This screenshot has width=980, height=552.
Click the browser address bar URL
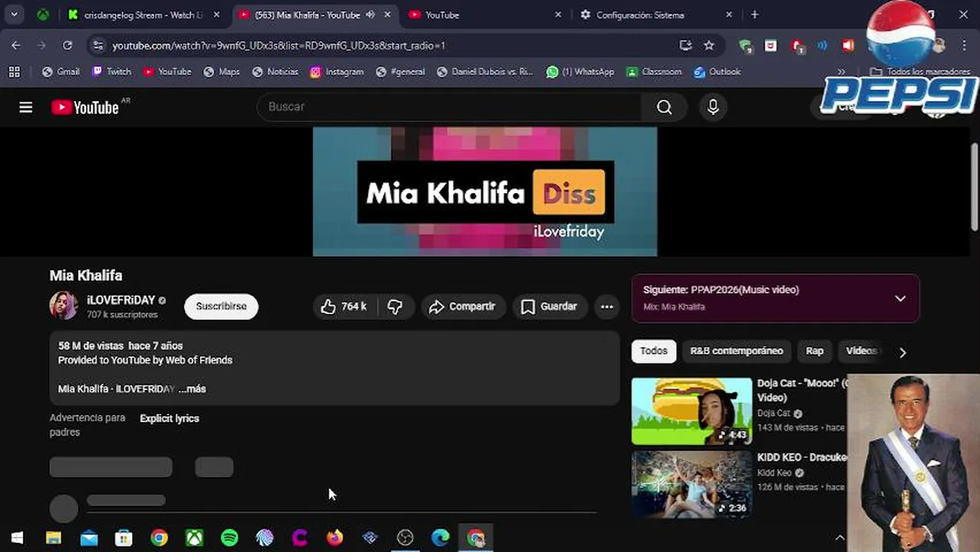(x=278, y=45)
